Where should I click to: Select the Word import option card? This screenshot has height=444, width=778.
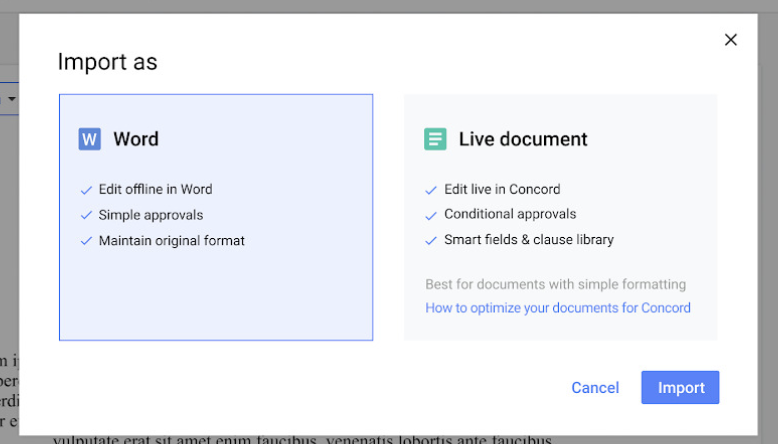tap(216, 217)
